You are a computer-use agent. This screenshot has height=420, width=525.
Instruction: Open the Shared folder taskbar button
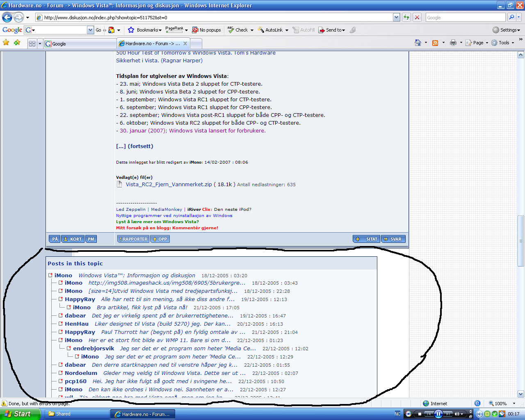click(x=77, y=414)
